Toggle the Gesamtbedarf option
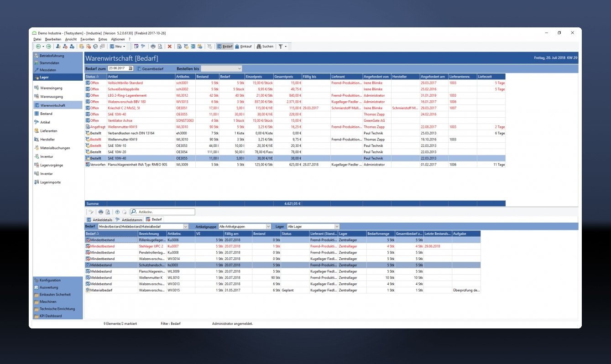 pos(148,68)
